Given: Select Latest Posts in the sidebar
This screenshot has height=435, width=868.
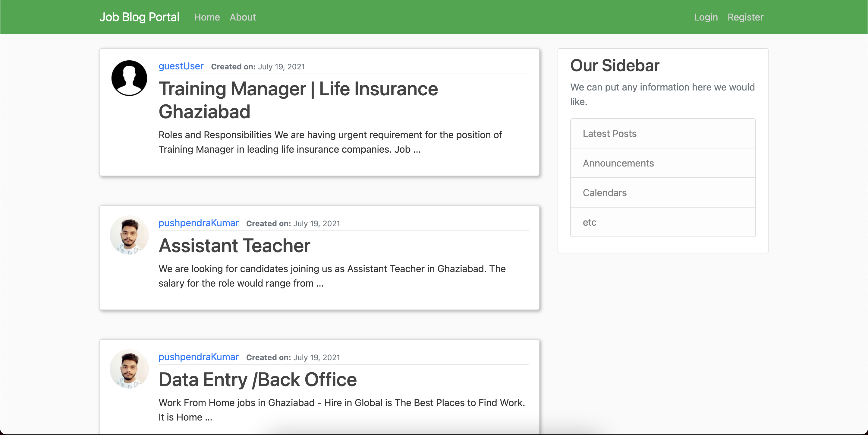Looking at the screenshot, I should pyautogui.click(x=609, y=134).
